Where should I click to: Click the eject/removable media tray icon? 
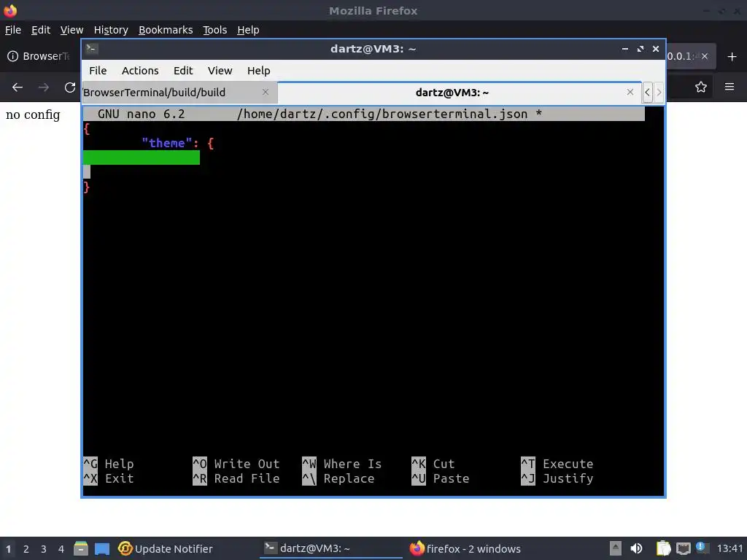pyautogui.click(x=616, y=548)
